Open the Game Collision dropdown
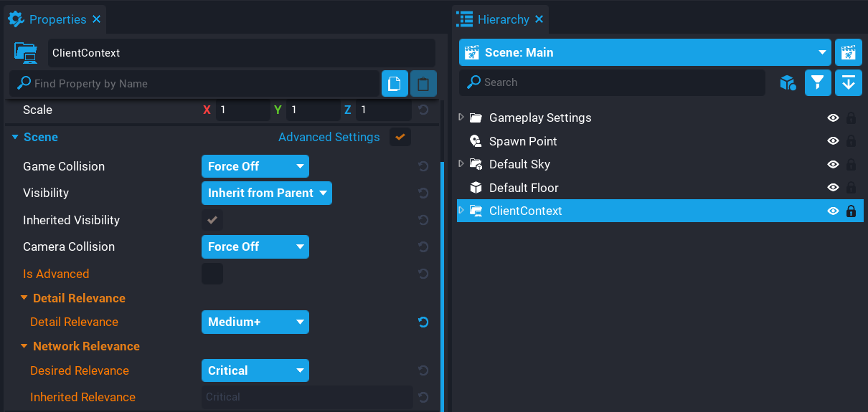The width and height of the screenshot is (868, 412). (x=255, y=166)
